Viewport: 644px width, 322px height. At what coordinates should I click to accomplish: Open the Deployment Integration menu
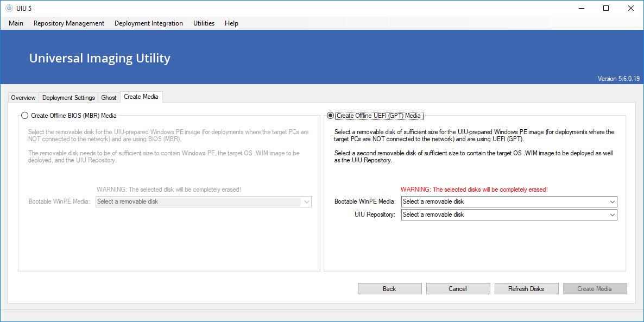tap(149, 23)
